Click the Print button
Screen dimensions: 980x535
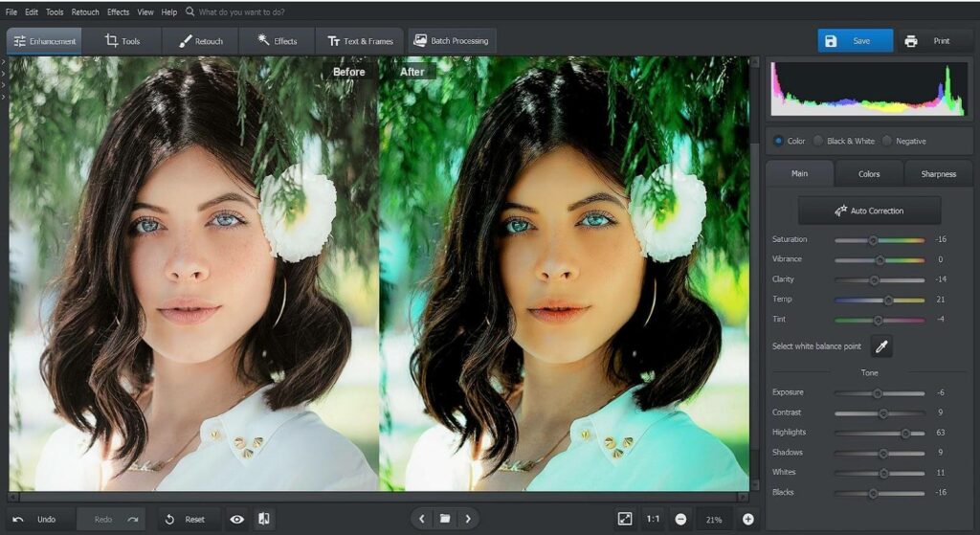pos(935,41)
